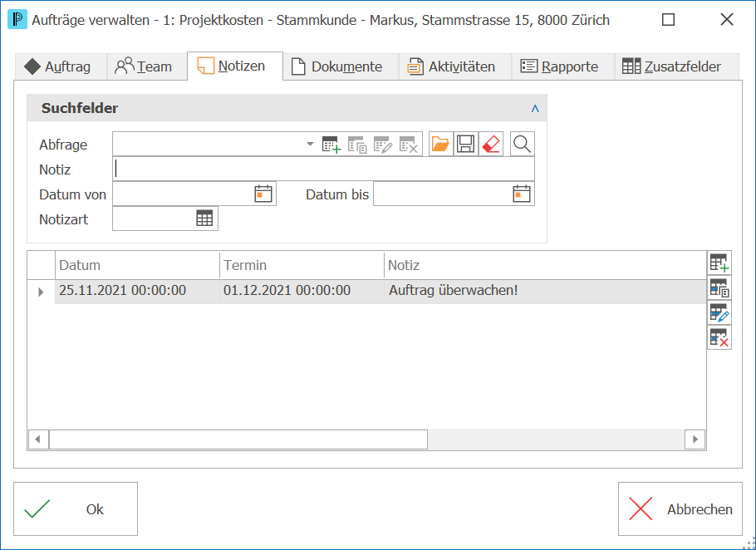Expand the row indicator for 25.11.2021 note
756x550 pixels.
coord(41,292)
